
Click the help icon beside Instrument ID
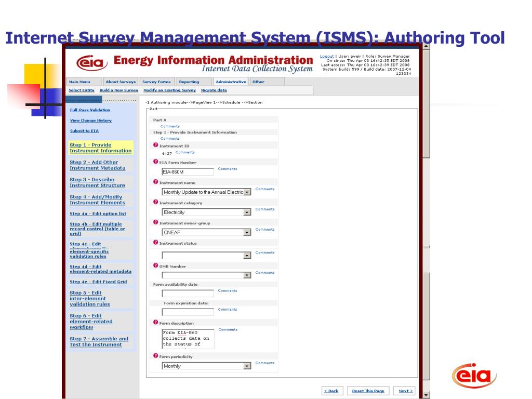(156, 145)
